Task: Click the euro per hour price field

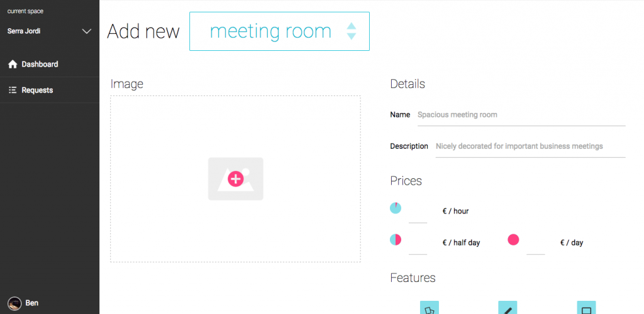Action: [x=418, y=213]
